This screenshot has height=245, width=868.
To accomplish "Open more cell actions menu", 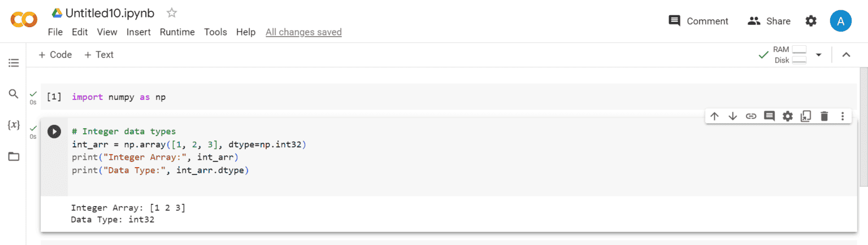I will pyautogui.click(x=843, y=116).
